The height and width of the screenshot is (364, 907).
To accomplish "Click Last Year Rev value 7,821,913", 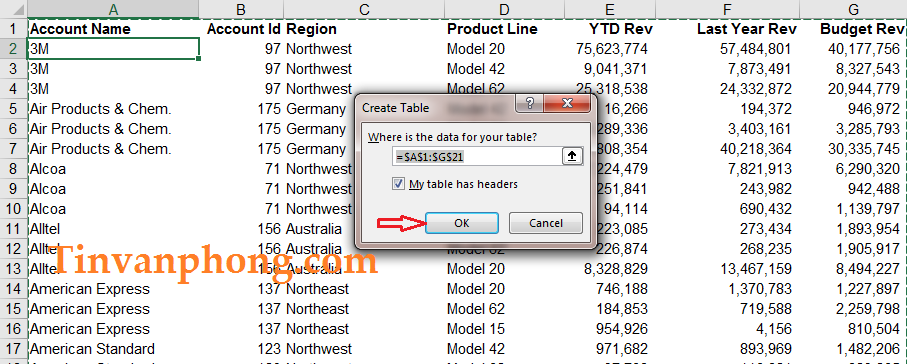I will tap(759, 169).
